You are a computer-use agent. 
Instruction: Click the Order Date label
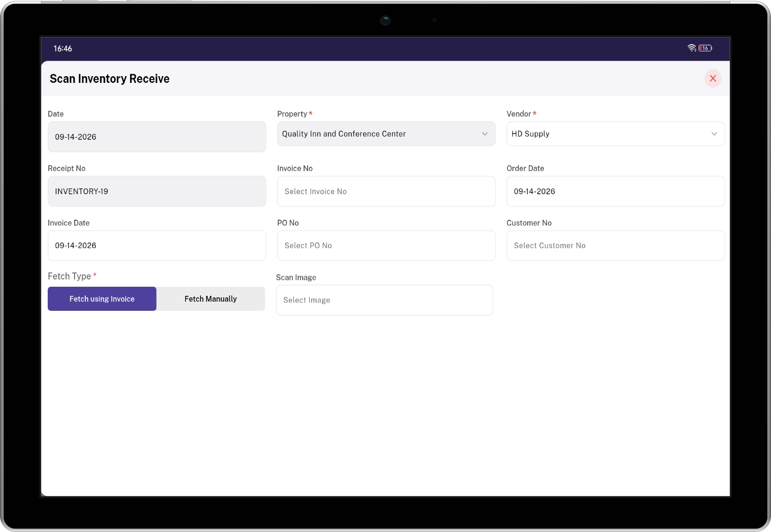tap(525, 169)
